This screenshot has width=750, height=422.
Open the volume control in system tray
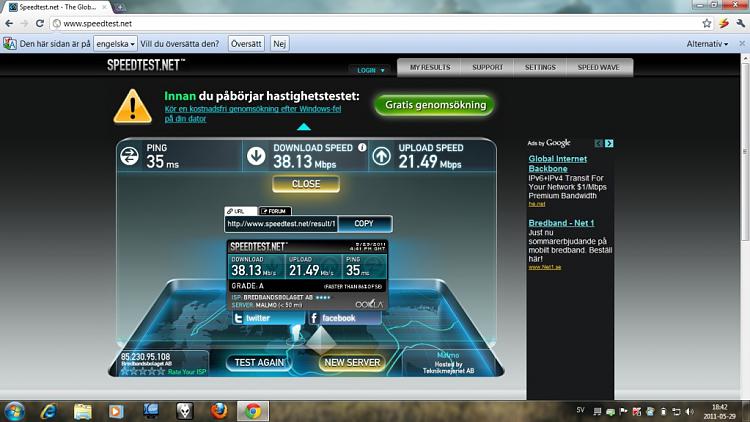[689, 411]
